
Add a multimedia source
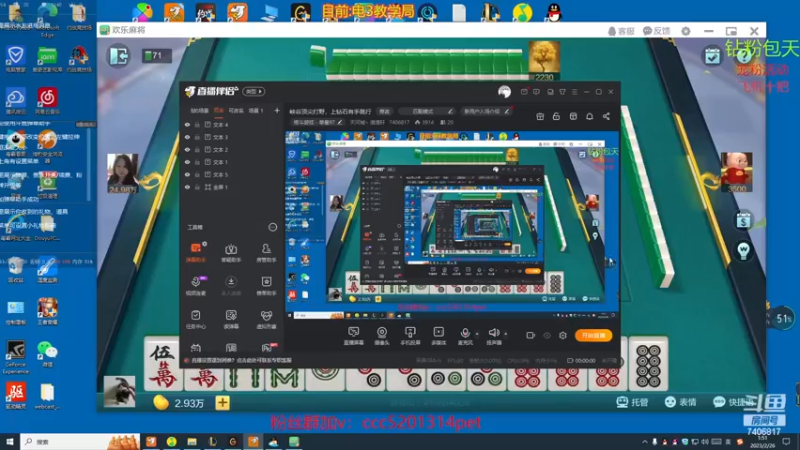coord(439,336)
